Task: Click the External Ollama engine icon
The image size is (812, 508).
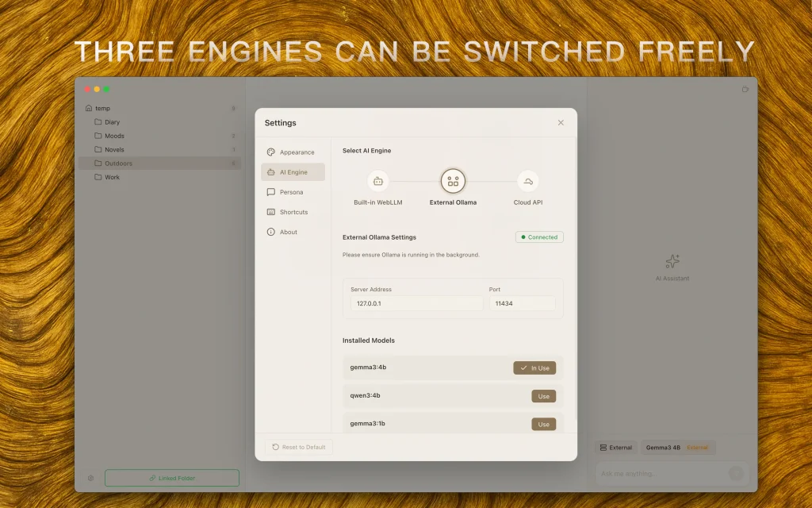Action: click(453, 181)
